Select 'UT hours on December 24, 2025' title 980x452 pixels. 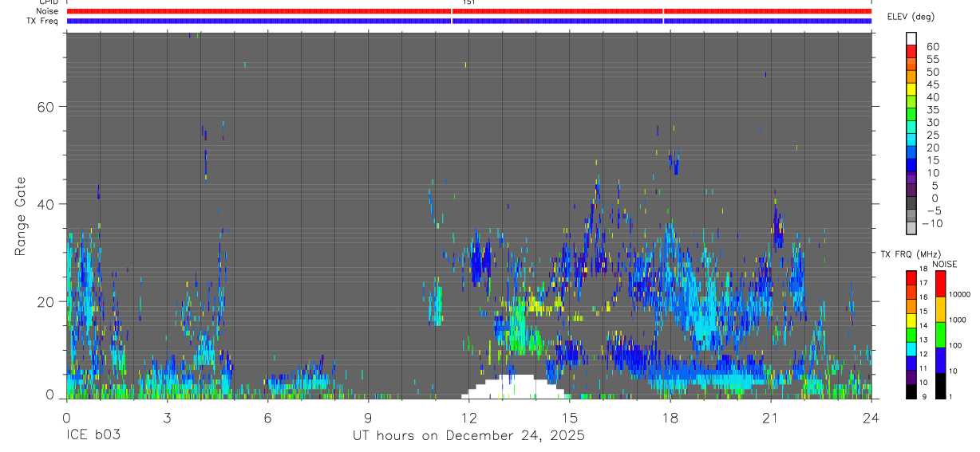pyautogui.click(x=468, y=436)
